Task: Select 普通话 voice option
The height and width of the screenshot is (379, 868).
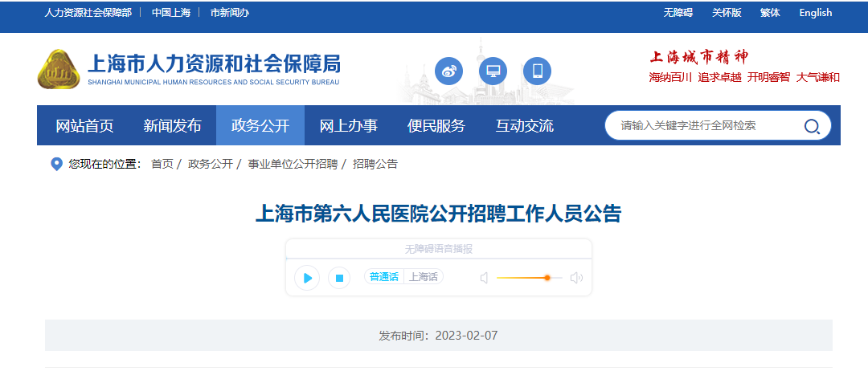Action: [384, 277]
